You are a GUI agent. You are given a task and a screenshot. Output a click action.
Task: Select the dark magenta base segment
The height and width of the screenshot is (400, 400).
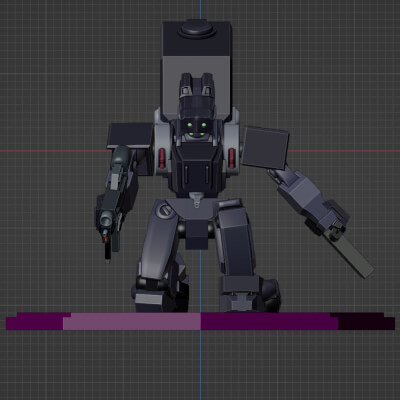(269, 321)
